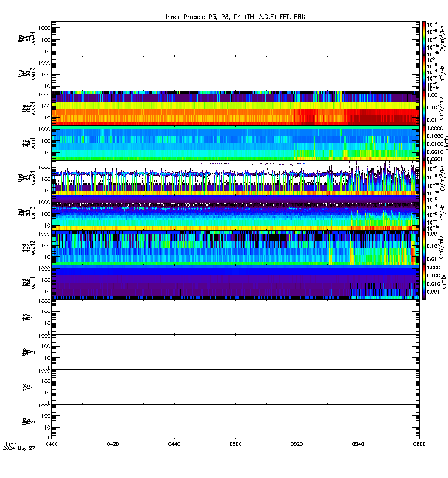Click the '0.100' tick on thd scm1 color bar
Screen dimensions: 448x478
[434, 275]
